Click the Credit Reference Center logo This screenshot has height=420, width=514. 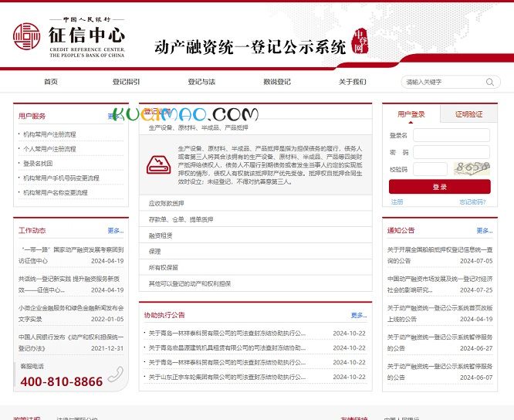tap(69, 37)
